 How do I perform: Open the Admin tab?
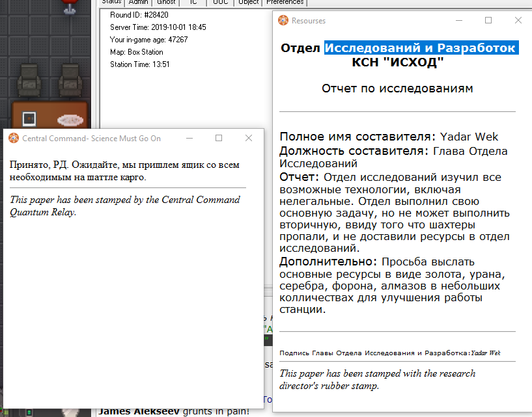coord(138,3)
